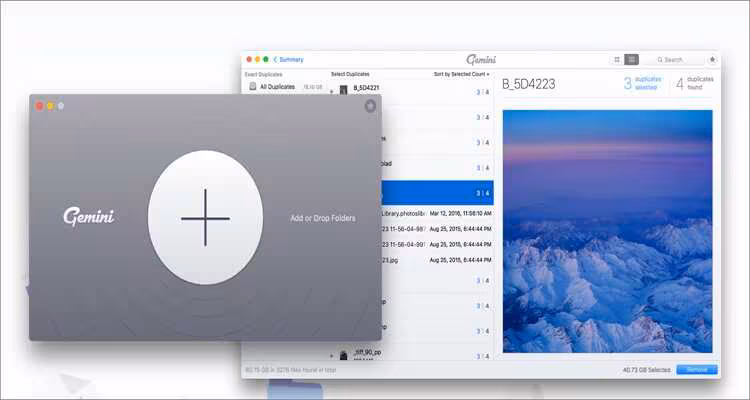The width and height of the screenshot is (750, 400).
Task: Click the B_5D4223 preview title
Action: click(x=529, y=84)
